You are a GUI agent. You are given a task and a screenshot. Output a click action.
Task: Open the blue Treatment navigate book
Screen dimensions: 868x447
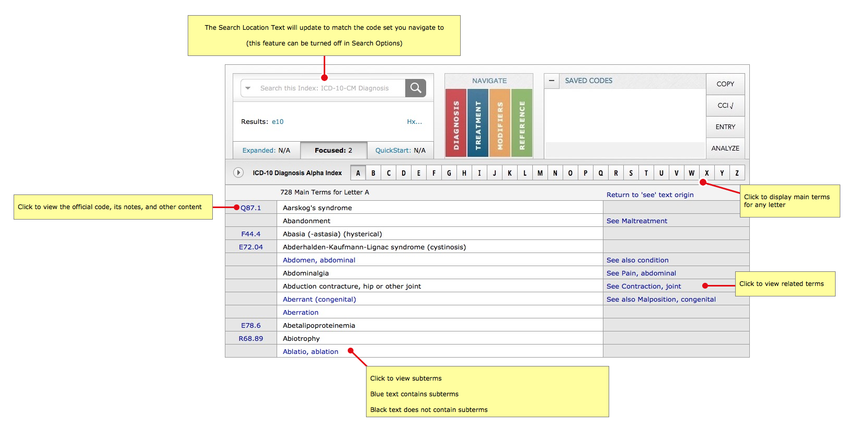coord(477,123)
